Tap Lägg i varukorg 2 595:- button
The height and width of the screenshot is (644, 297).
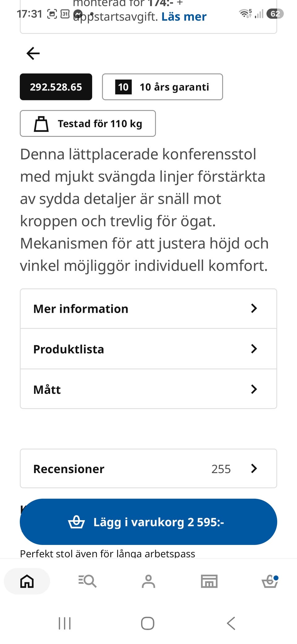pyautogui.click(x=148, y=522)
